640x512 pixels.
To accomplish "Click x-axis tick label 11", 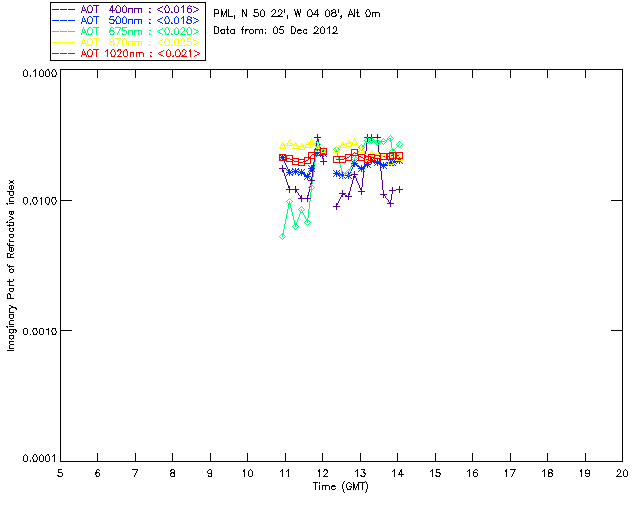I will click(x=285, y=473).
